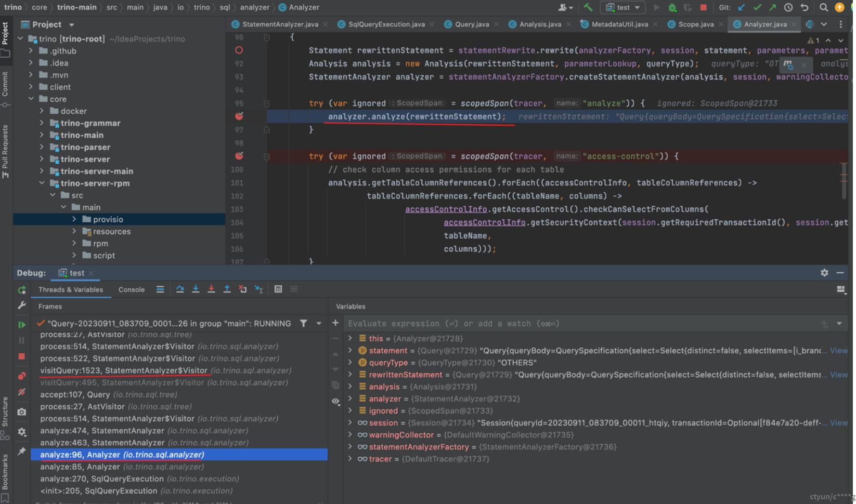Click Show Execution Point icon

160,289
